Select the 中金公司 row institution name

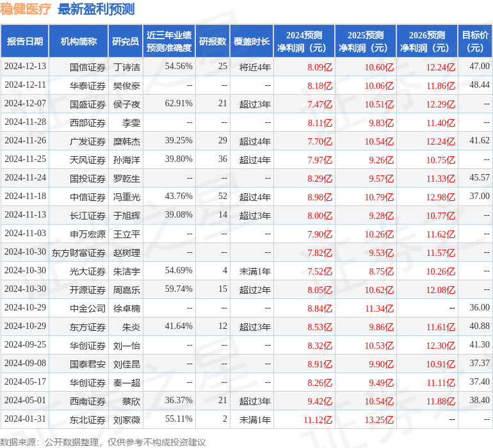click(88, 308)
